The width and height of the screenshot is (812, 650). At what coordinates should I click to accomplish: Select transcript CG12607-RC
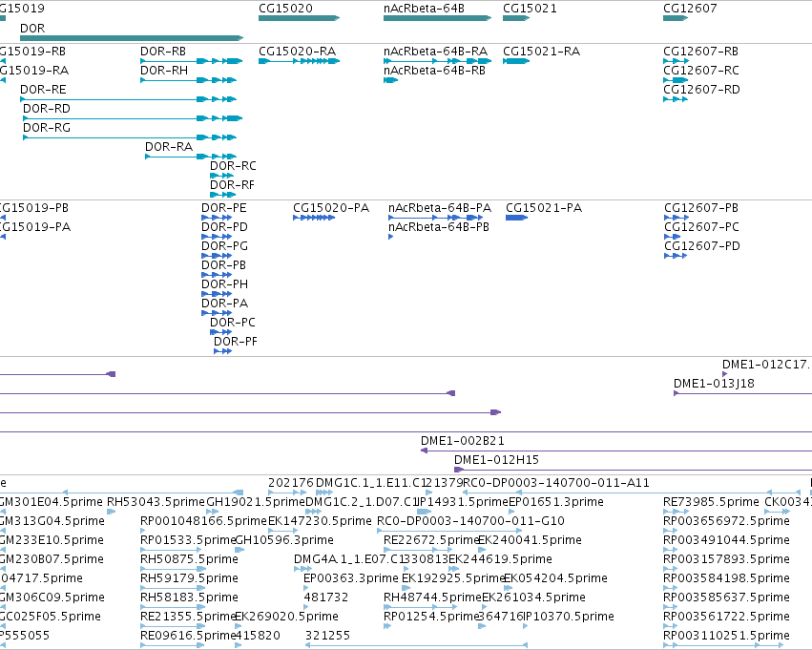coord(676,80)
